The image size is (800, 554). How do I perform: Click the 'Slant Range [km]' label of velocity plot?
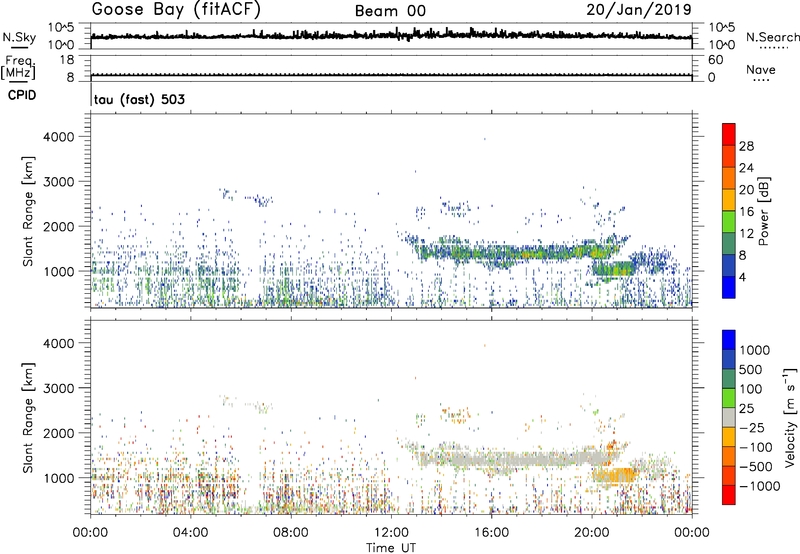(x=28, y=418)
